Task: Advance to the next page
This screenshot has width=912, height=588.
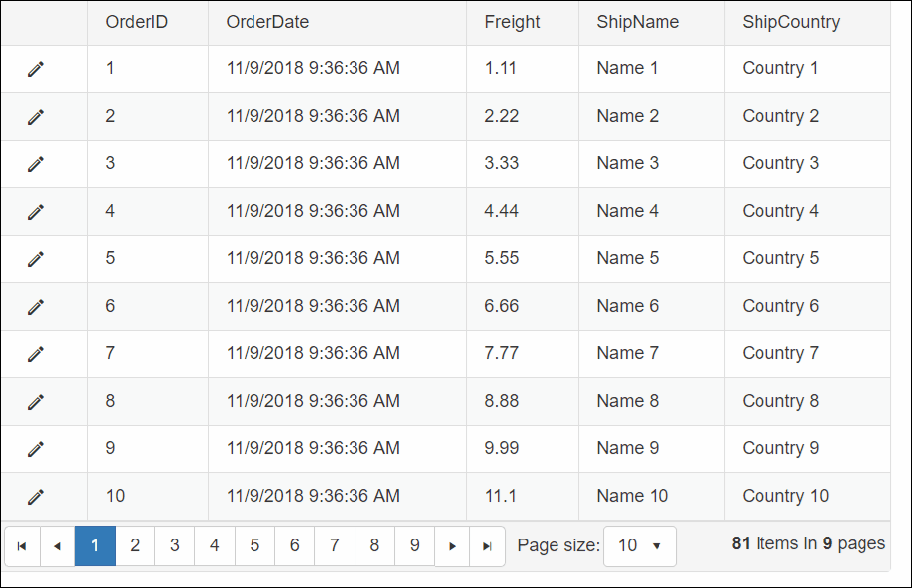Action: 452,546
